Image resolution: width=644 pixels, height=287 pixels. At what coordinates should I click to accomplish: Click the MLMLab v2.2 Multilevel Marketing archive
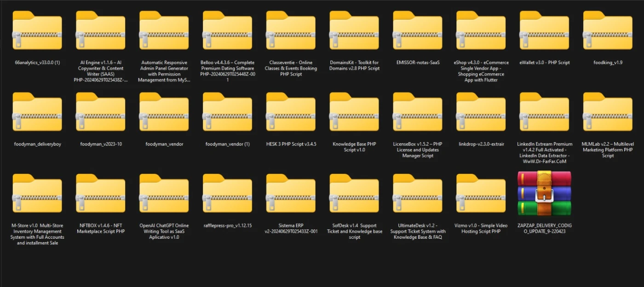click(x=608, y=112)
